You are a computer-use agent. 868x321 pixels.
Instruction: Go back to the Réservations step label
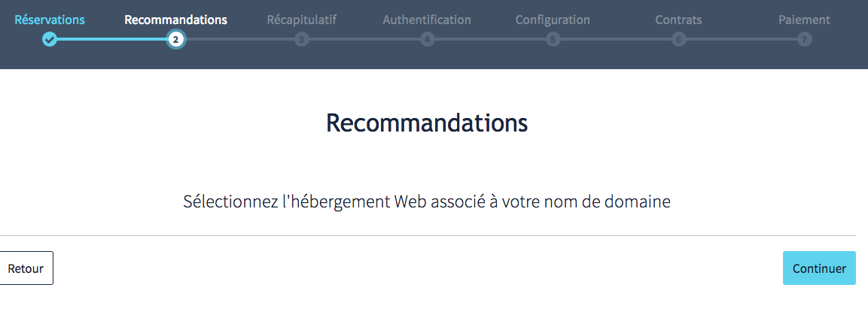coord(50,20)
